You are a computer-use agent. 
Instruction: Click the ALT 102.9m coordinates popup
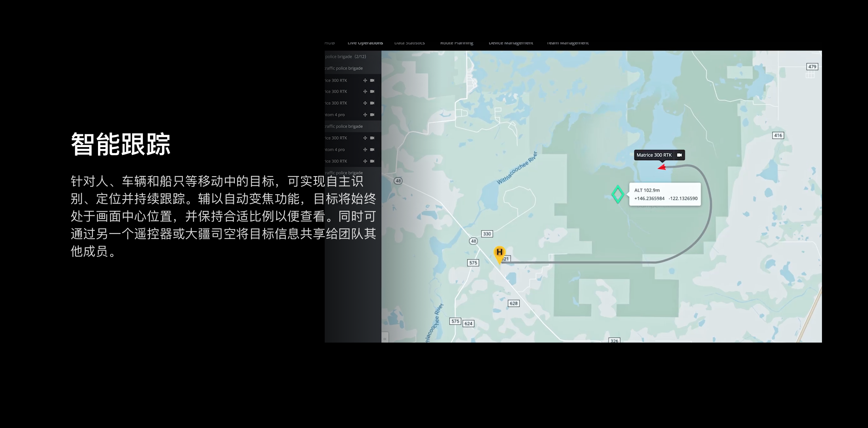click(x=665, y=194)
